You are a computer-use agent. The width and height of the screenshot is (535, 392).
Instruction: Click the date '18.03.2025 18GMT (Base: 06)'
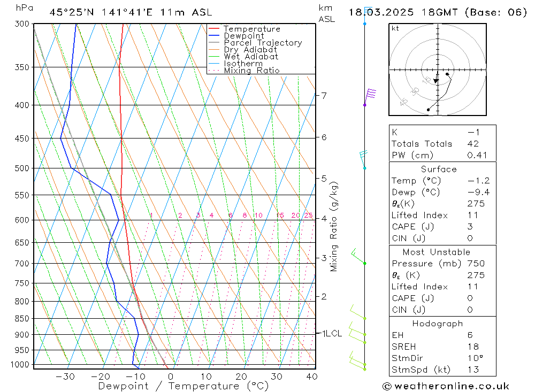[x=438, y=13]
